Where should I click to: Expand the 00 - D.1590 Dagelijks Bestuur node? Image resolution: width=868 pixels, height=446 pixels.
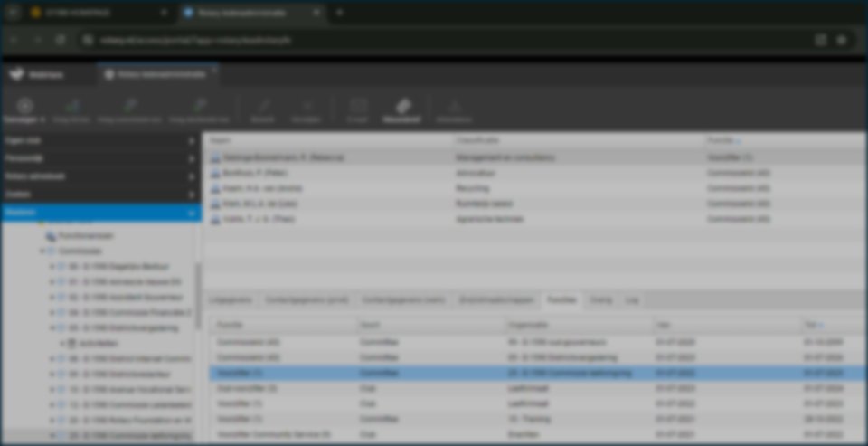(x=52, y=267)
